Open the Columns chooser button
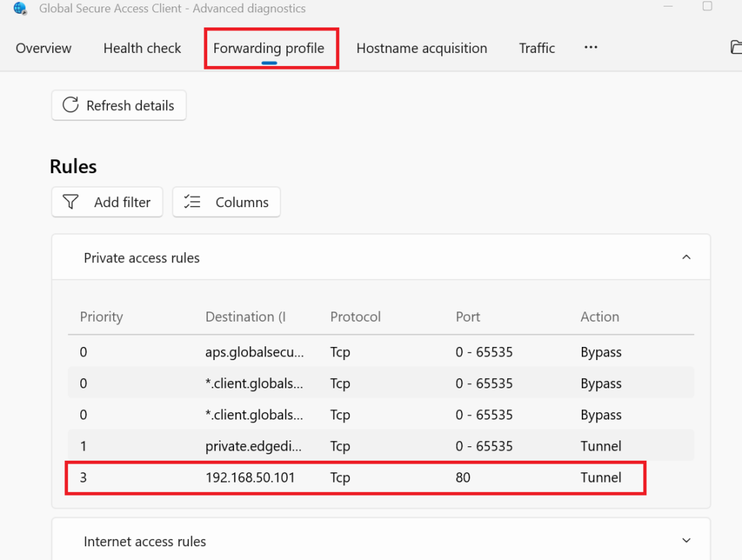This screenshot has width=742, height=560. coord(226,202)
